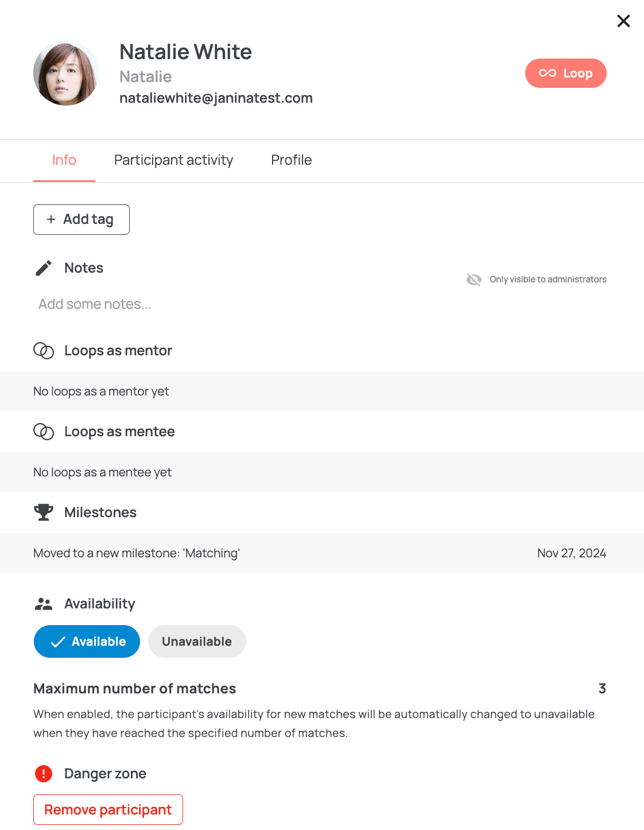Open the Profile tab
Screen dimensions: 644x830
coord(292,160)
